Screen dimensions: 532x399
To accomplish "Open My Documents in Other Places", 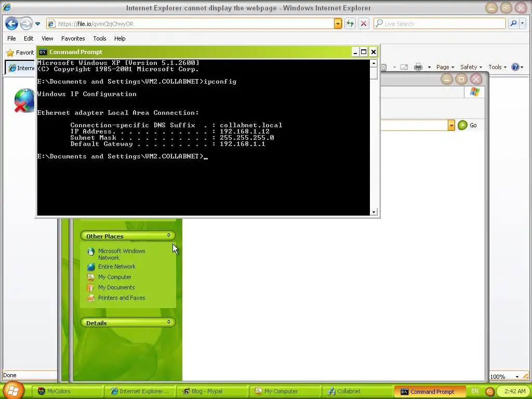I will pos(116,287).
